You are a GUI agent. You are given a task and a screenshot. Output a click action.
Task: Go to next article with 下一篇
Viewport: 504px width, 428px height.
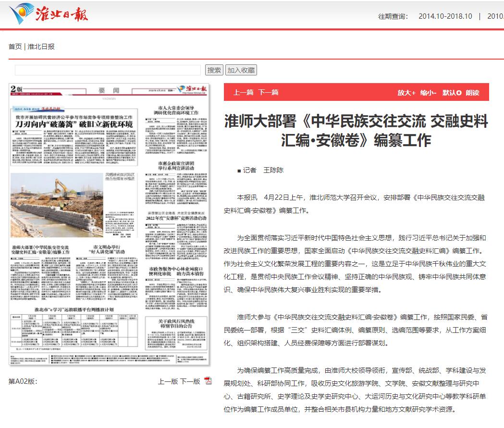click(x=269, y=93)
